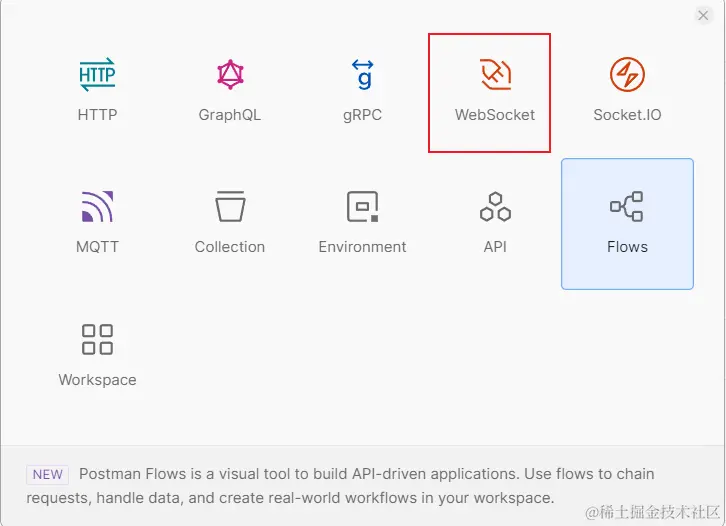The image size is (726, 526).
Task: Click the NEW badge in description
Action: click(47, 475)
